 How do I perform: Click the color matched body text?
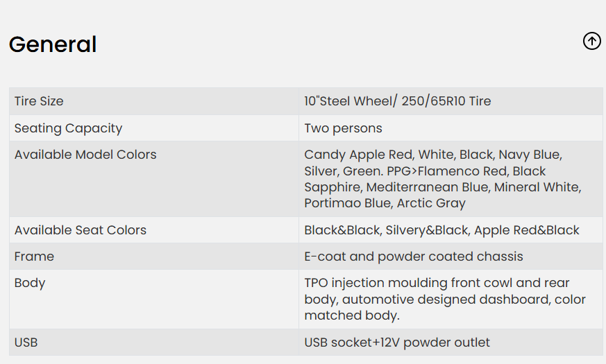point(352,315)
